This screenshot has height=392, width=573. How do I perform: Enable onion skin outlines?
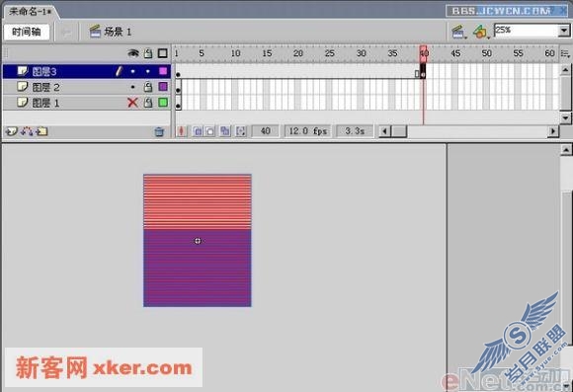point(210,131)
